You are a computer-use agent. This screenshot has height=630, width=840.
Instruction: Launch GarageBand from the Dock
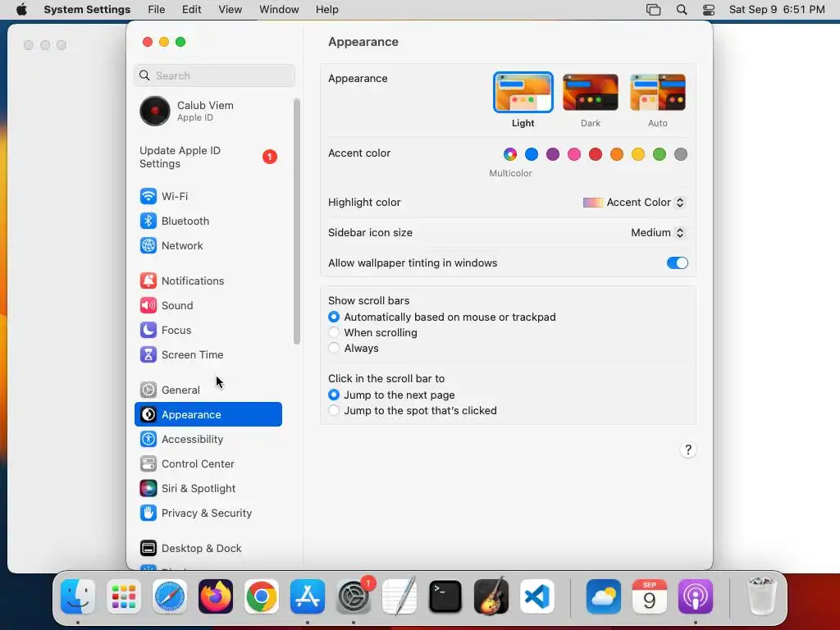point(491,596)
